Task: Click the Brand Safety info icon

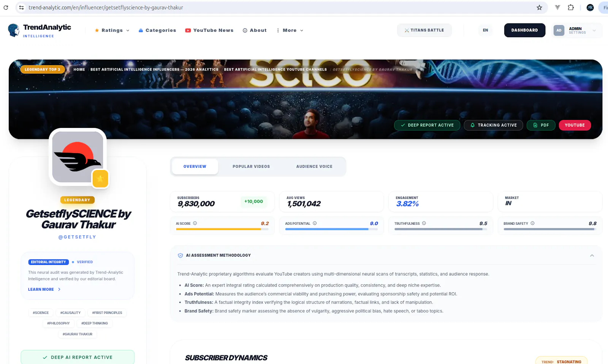Action: pyautogui.click(x=532, y=223)
